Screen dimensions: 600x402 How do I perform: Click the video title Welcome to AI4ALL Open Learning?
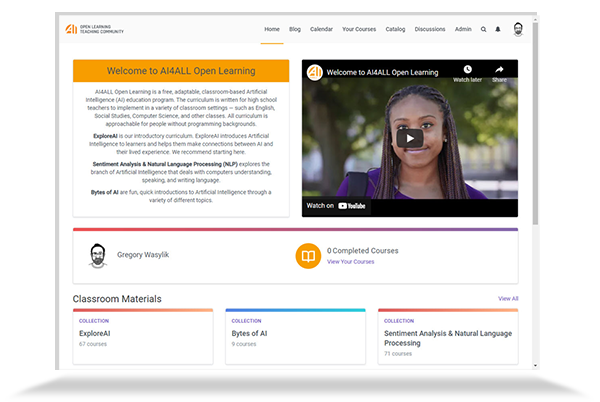coord(382,72)
